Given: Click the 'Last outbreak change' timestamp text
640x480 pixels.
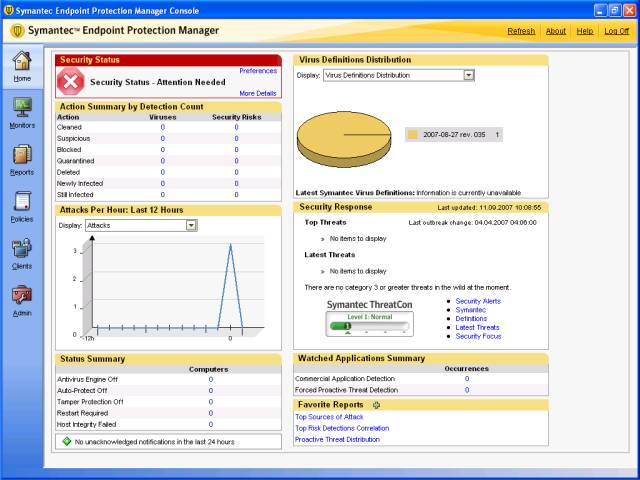Looking at the screenshot, I should pyautogui.click(x=472, y=223).
